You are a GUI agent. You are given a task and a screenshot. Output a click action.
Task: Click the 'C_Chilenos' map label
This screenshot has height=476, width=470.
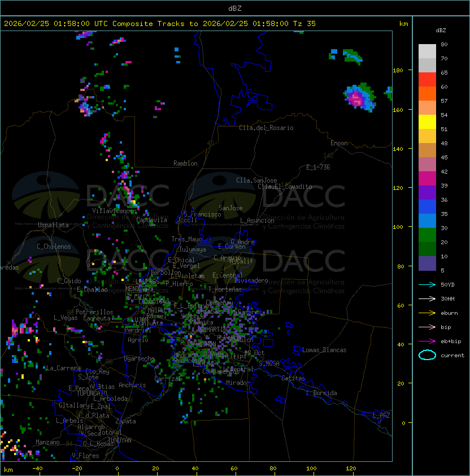(54, 246)
